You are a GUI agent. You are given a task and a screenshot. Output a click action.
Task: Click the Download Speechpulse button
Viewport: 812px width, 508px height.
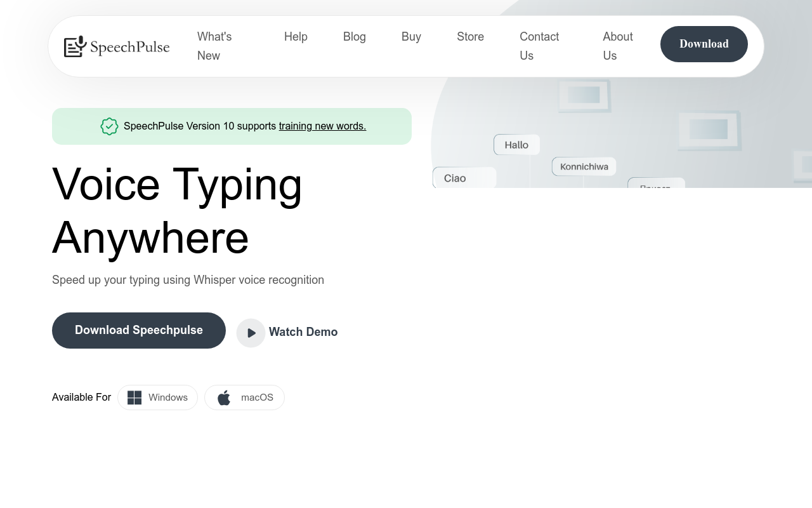coord(139,330)
